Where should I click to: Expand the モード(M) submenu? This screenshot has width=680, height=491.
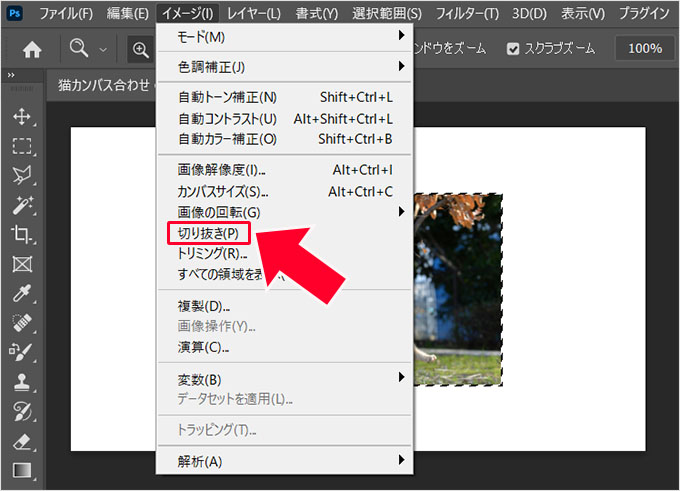click(x=284, y=37)
